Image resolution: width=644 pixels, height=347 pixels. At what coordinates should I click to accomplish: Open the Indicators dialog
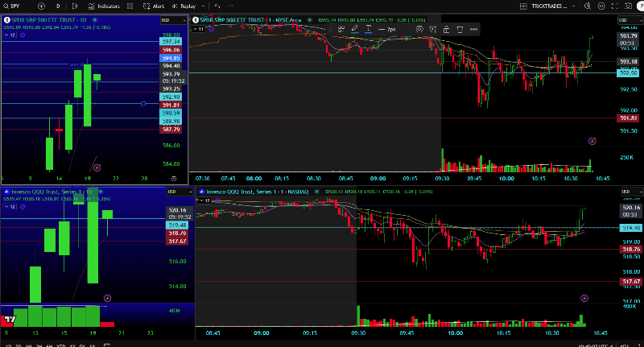[x=104, y=6]
